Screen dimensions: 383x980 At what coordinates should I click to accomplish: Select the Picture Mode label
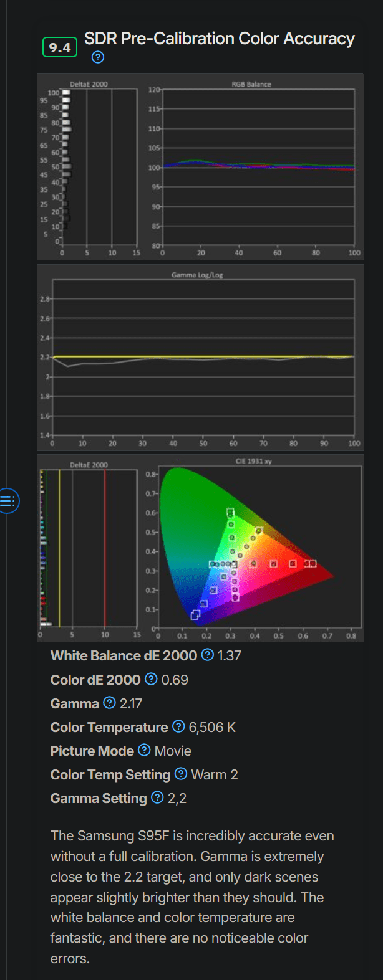click(x=92, y=751)
